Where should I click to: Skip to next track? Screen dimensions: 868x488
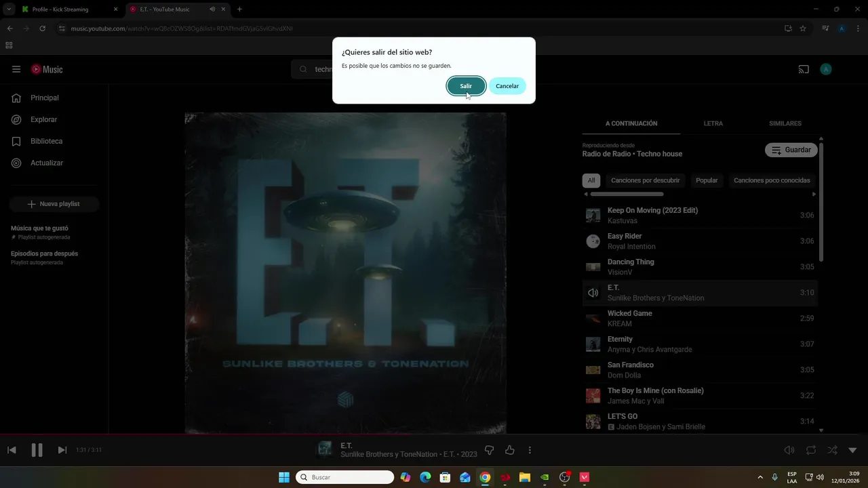[62, 450]
